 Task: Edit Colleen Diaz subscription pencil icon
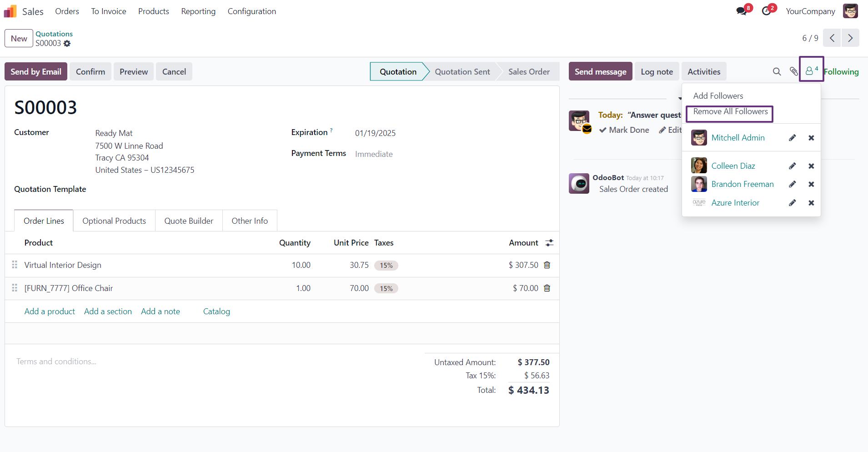(792, 166)
